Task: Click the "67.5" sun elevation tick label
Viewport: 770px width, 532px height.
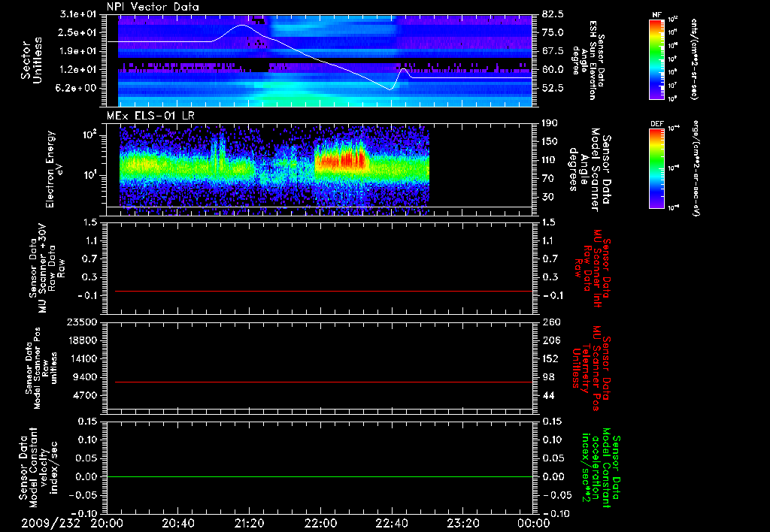Action: 553,51
